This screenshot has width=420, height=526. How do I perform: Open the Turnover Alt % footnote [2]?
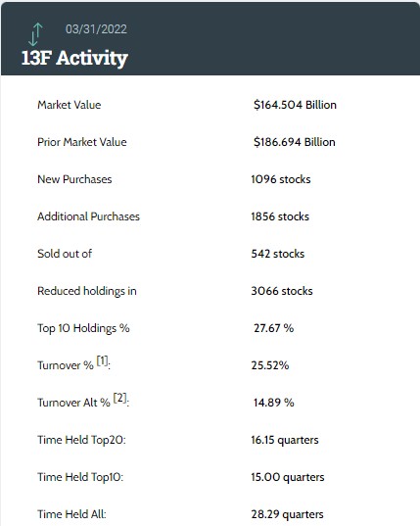120,399
